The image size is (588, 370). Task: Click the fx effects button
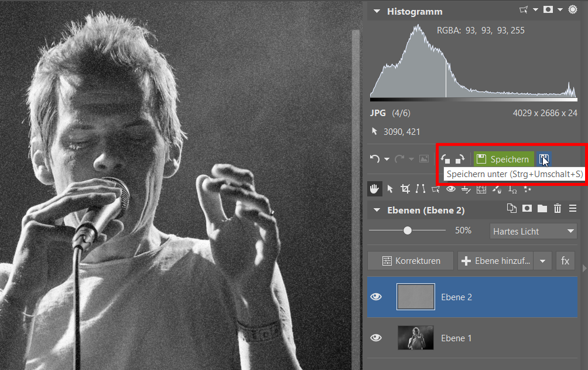[x=565, y=261]
